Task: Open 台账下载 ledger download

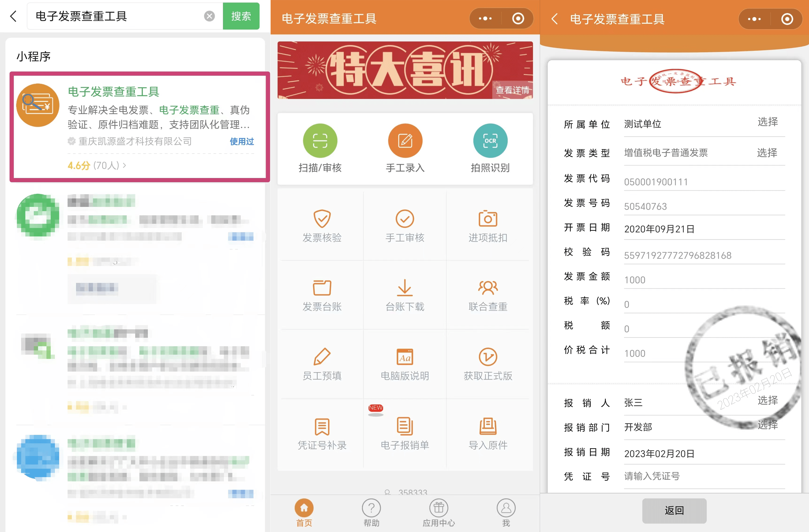Action: [x=405, y=295]
